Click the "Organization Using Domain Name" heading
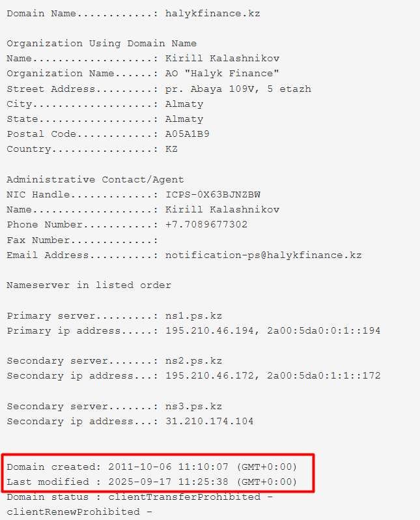Viewport: 420px width, 520px height. (x=102, y=44)
